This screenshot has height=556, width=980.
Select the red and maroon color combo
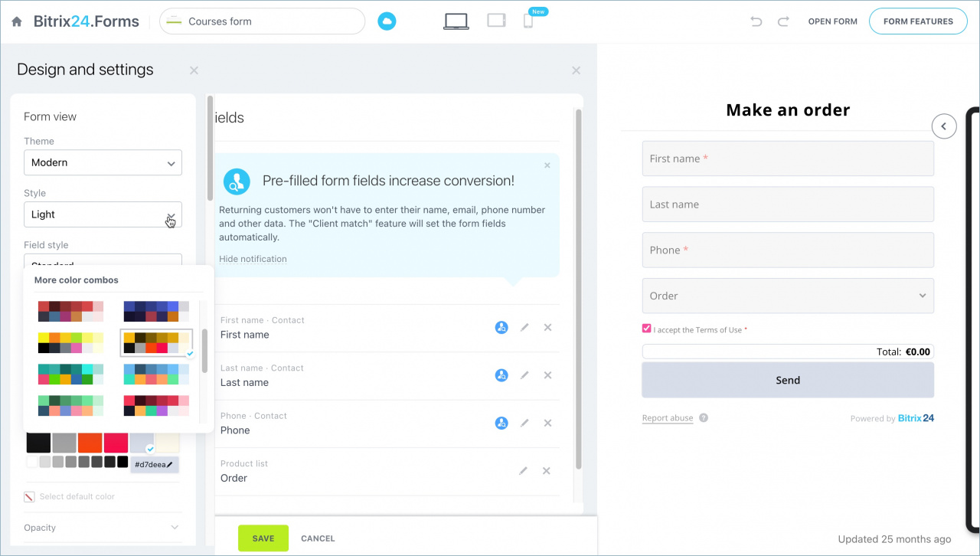point(70,311)
